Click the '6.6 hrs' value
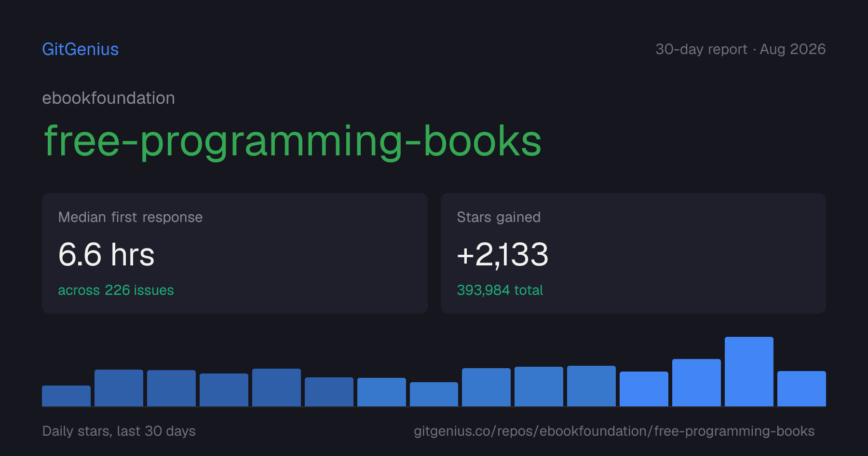Image resolution: width=868 pixels, height=456 pixels. click(106, 255)
